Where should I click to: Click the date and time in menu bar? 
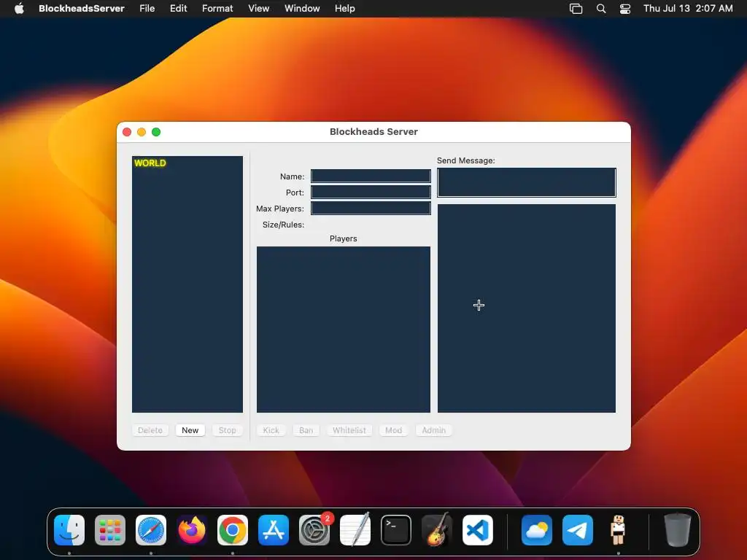pos(688,9)
